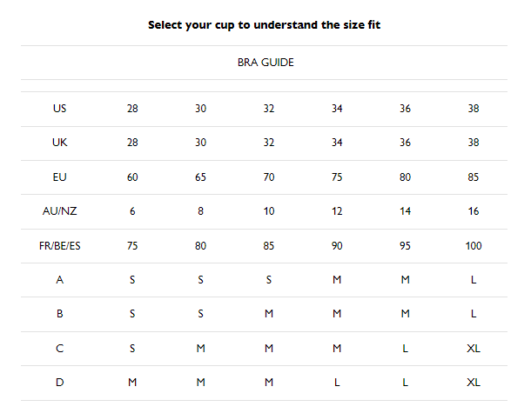The image size is (531, 420).
Task: Click the AU/NZ row label
Action: pyautogui.click(x=59, y=211)
